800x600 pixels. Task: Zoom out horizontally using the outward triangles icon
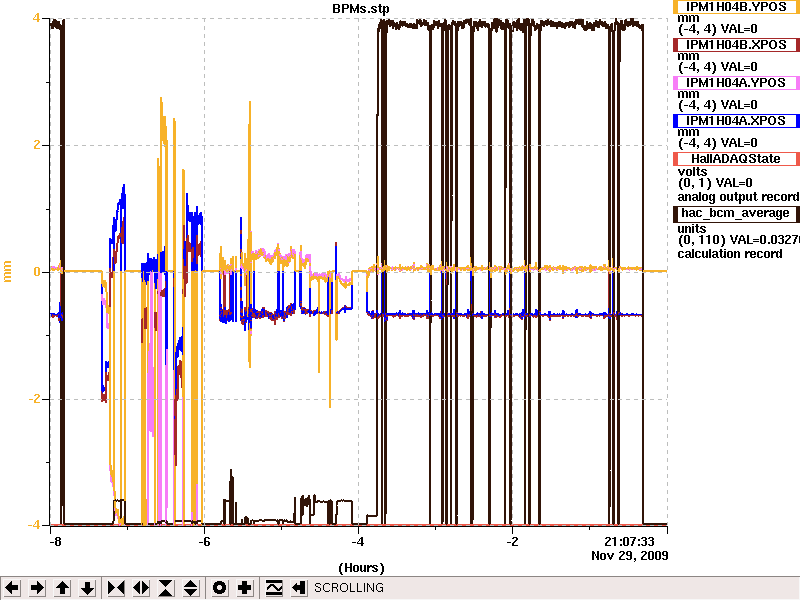(x=141, y=588)
